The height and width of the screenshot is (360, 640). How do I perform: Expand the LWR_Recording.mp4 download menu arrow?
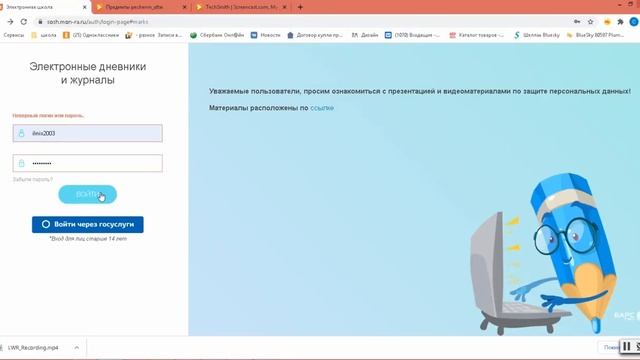coord(77,348)
